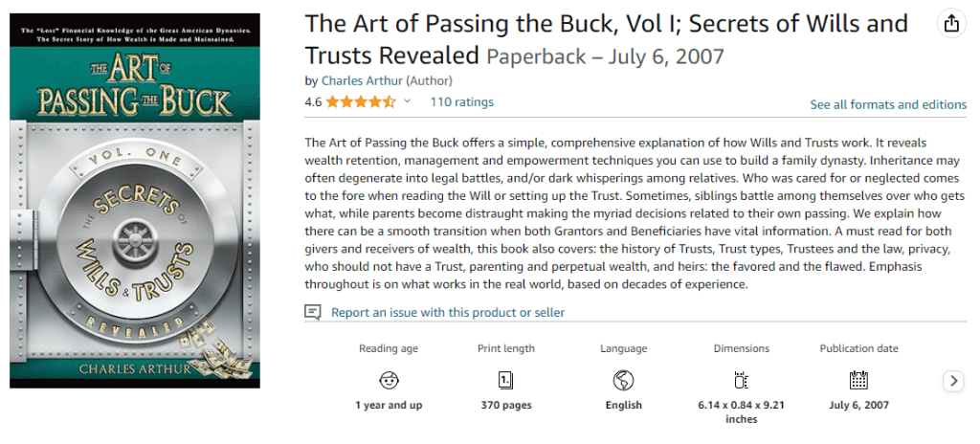The height and width of the screenshot is (444, 980).
Task: Click Report an issue with this product
Action: click(448, 313)
